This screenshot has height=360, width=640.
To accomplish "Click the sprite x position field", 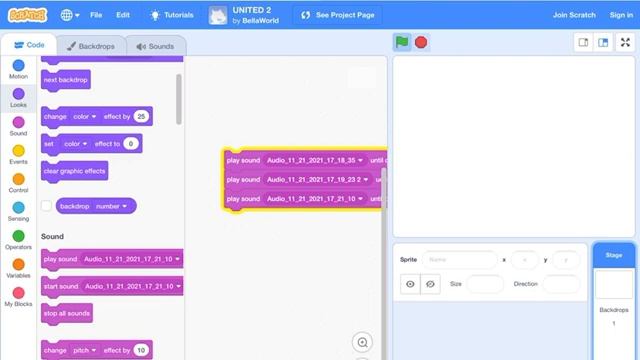I will coord(524,260).
